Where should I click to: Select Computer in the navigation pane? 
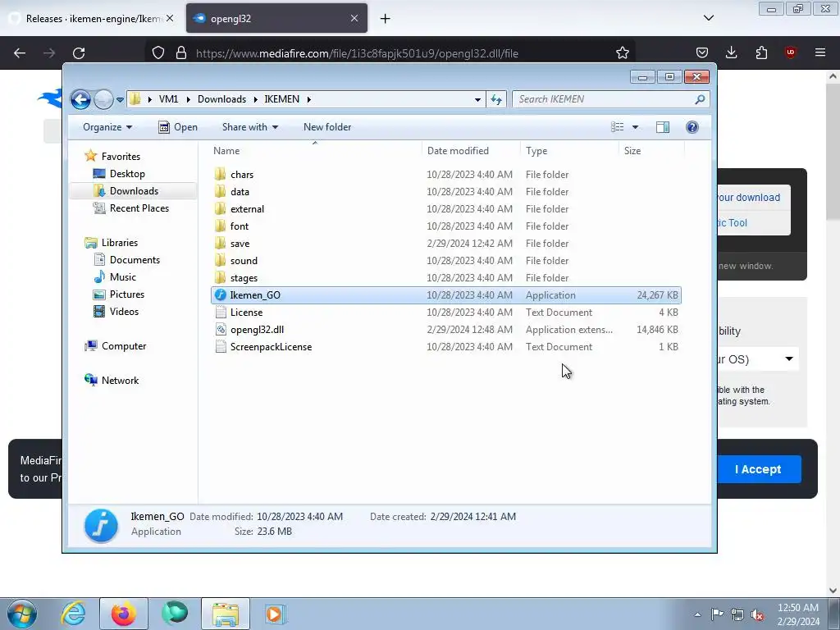[124, 346]
